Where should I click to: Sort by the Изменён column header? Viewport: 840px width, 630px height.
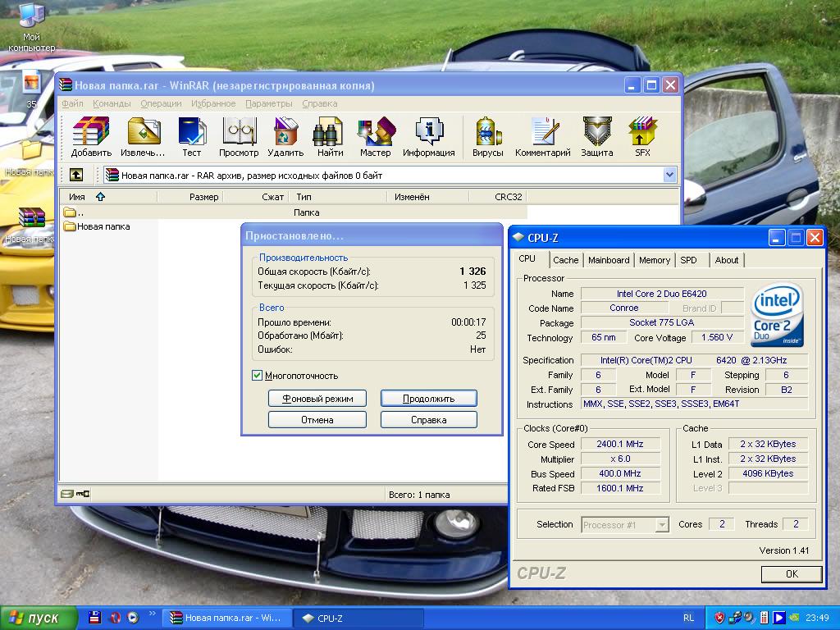[427, 197]
